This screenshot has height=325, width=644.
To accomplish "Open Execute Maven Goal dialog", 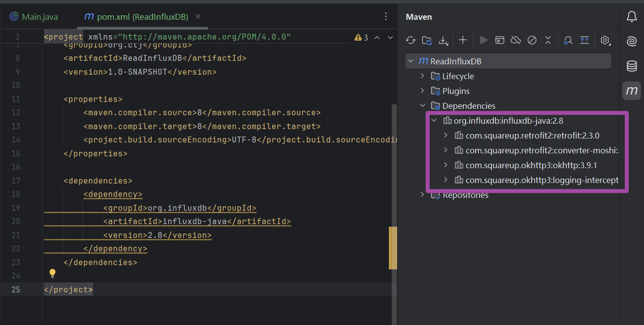I will coord(500,40).
